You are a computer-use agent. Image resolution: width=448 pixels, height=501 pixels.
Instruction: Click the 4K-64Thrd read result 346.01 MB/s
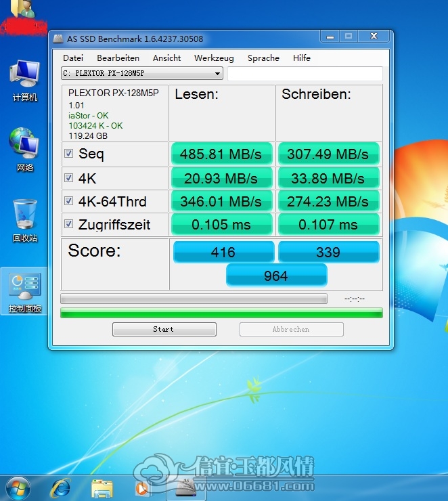[x=221, y=201]
